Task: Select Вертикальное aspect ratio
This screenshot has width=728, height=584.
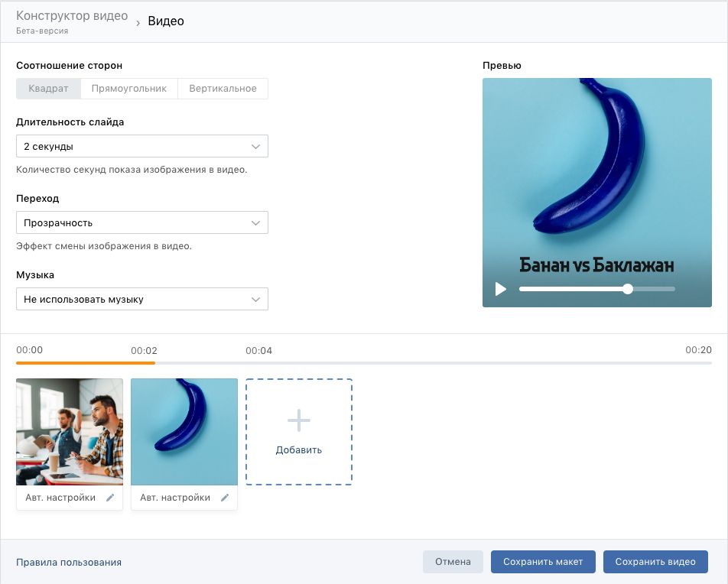Action: (223, 89)
